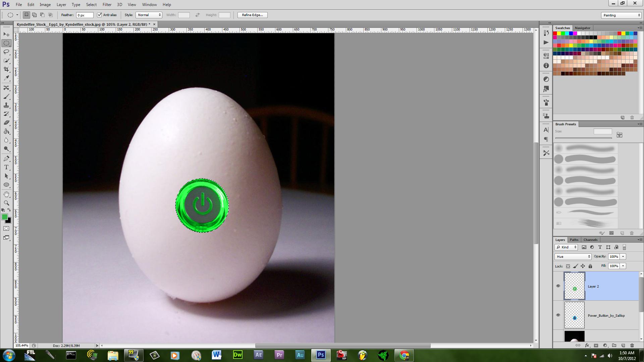Hide Layer 2 with eye icon

tap(558, 286)
